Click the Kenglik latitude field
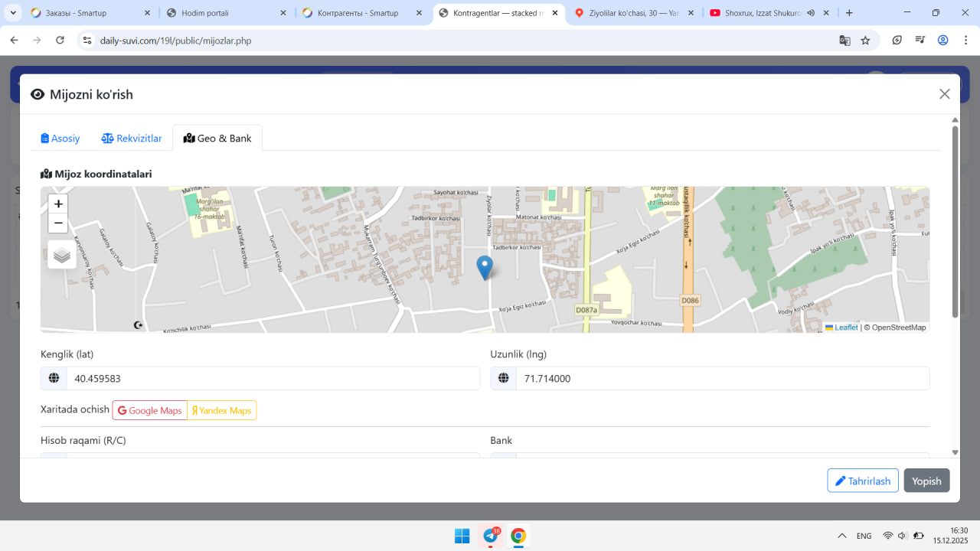The image size is (980, 551). click(x=273, y=378)
